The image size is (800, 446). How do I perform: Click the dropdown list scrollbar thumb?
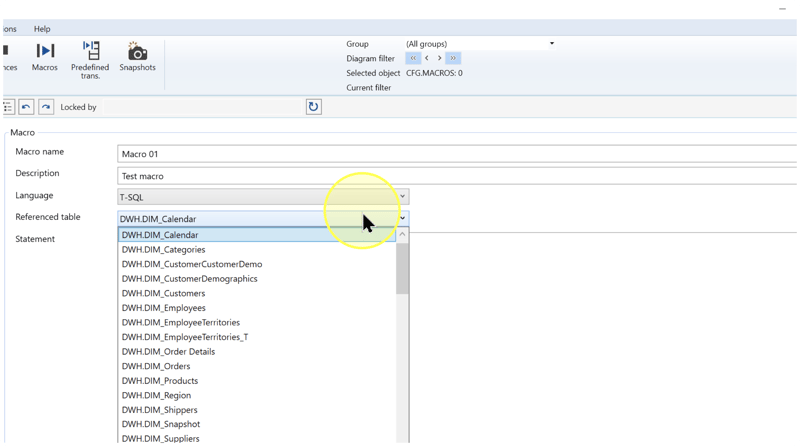(403, 268)
